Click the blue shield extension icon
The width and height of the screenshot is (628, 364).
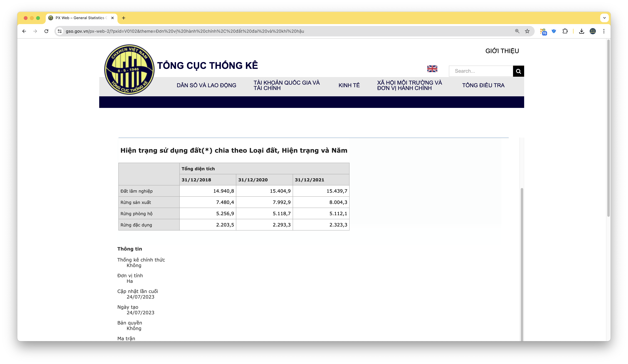[554, 31]
